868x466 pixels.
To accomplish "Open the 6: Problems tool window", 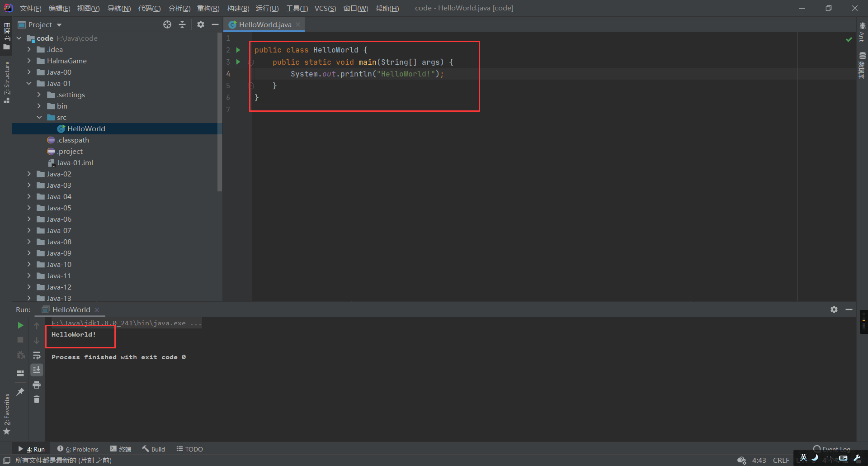I will [78, 449].
